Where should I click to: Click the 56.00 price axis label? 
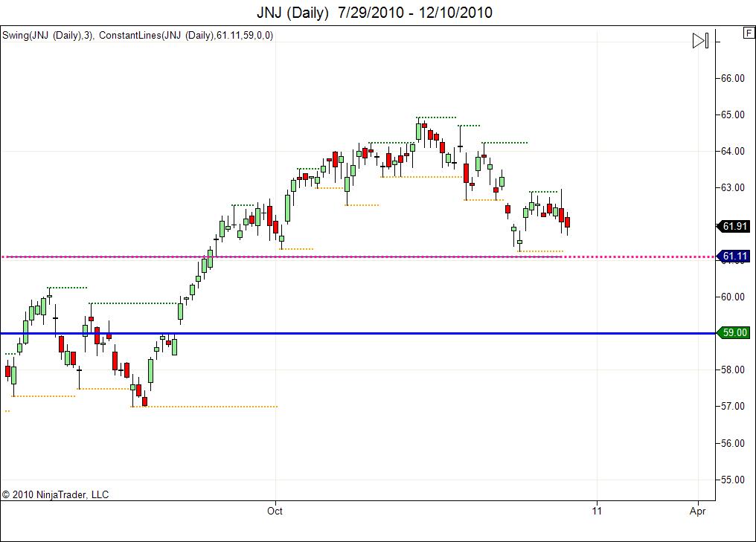(x=732, y=443)
